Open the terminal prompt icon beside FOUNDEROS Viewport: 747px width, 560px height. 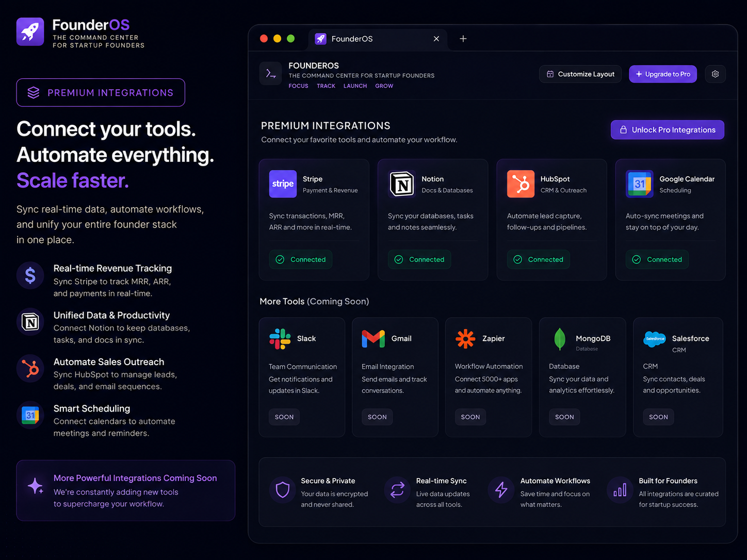click(x=270, y=74)
